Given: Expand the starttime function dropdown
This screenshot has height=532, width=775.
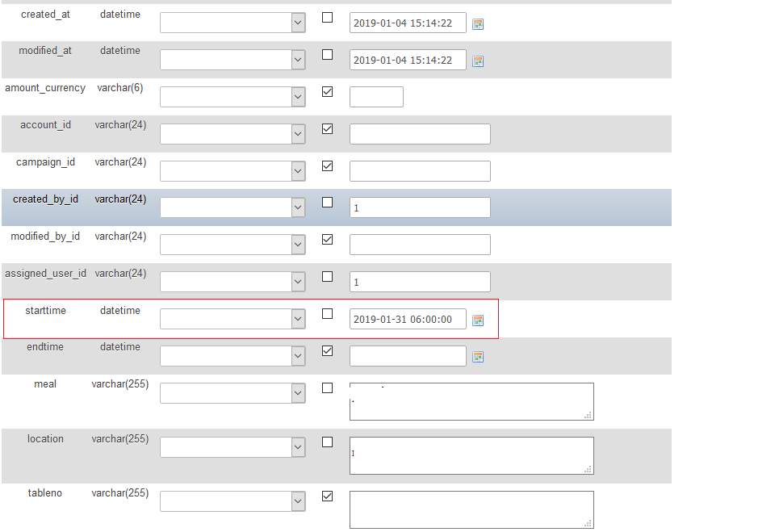Looking at the screenshot, I should tap(232, 319).
